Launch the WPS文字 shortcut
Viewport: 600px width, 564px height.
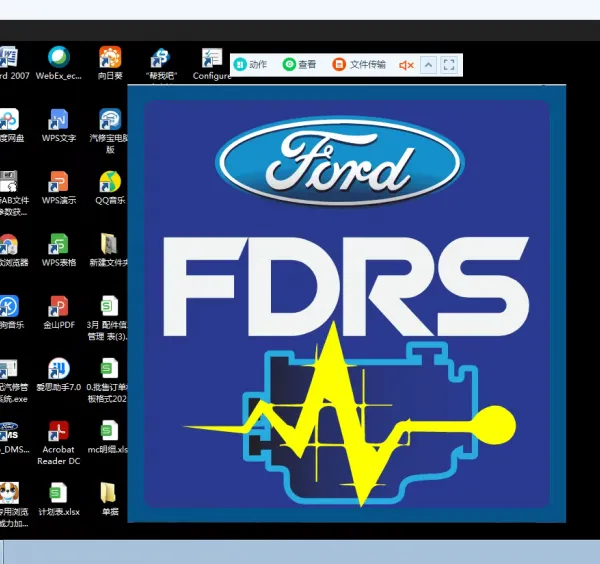click(x=59, y=126)
